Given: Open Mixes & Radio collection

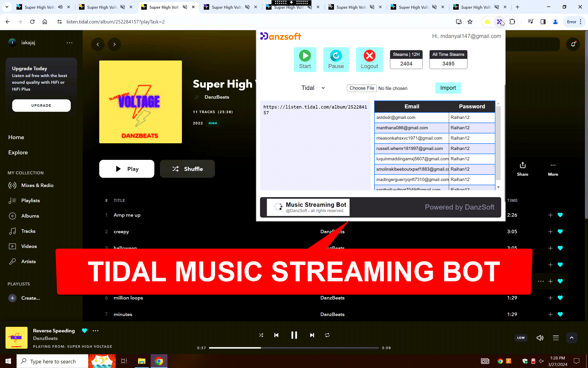Looking at the screenshot, I should pos(31,185).
